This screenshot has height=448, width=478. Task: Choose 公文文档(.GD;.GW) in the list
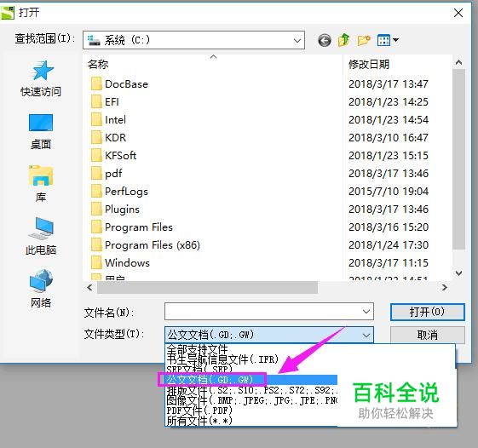[x=210, y=379]
